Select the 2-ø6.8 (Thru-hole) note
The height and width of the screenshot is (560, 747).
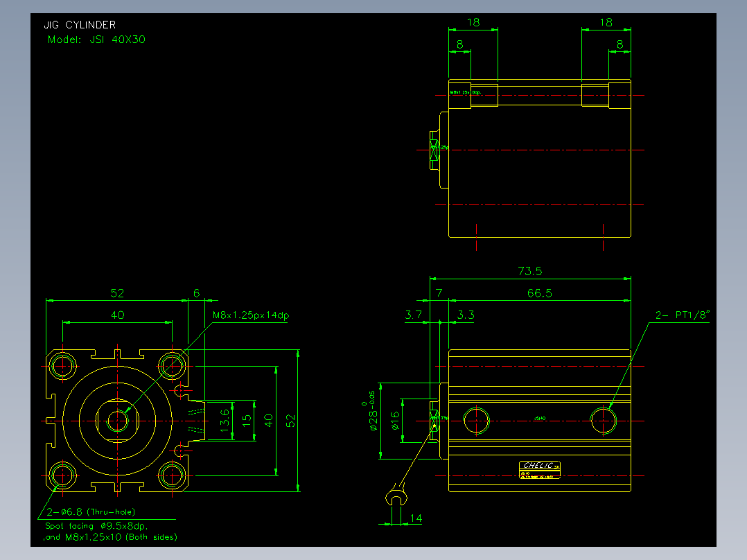pos(91,512)
